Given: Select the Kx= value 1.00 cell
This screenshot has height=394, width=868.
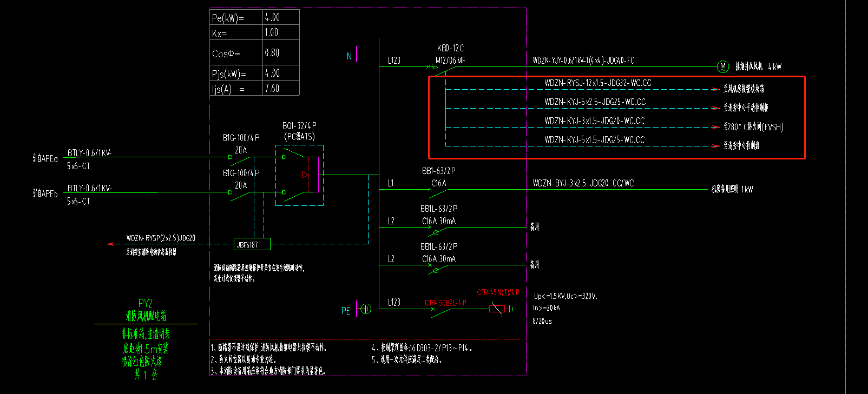Looking at the screenshot, I should click(x=281, y=32).
